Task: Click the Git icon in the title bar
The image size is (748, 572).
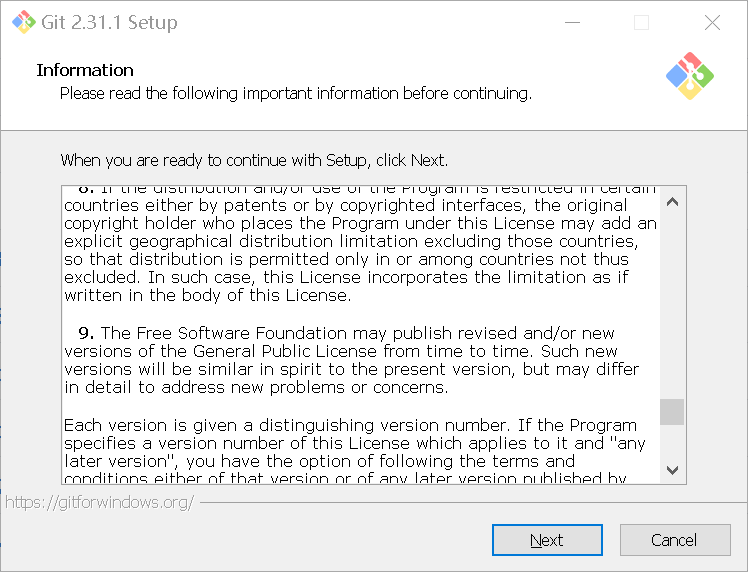Action: tap(24, 23)
